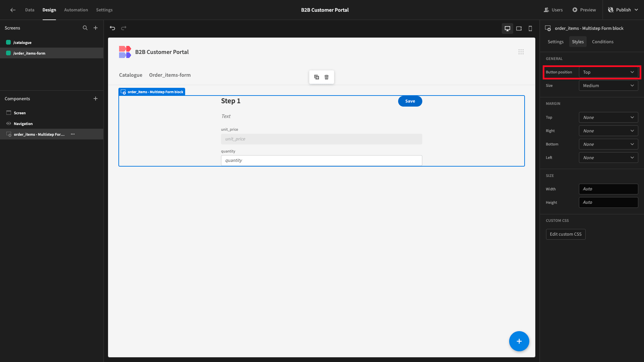Open the Top margin dropdown
Screen dimensions: 644x362
tap(608, 118)
